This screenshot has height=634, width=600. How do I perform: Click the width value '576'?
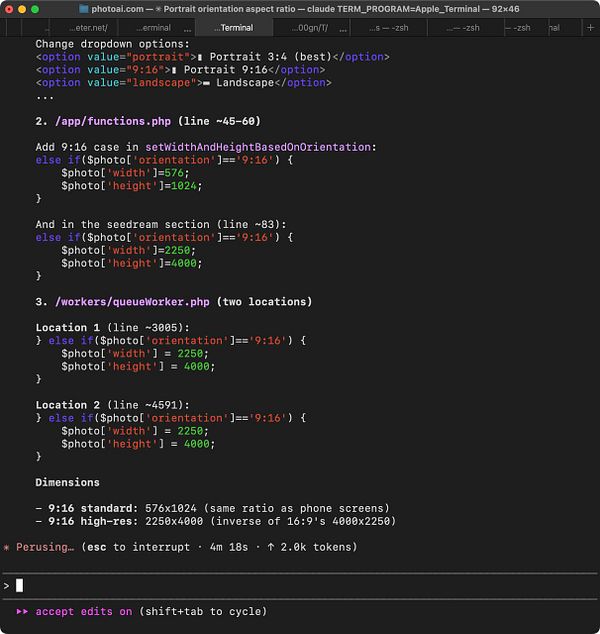(174, 173)
